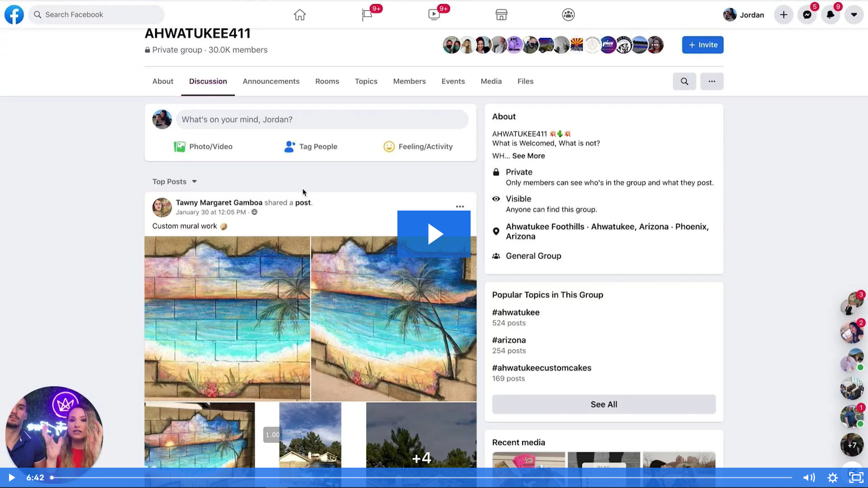Mute the video with speaker icon
This screenshot has height=488, width=868.
[x=809, y=478]
